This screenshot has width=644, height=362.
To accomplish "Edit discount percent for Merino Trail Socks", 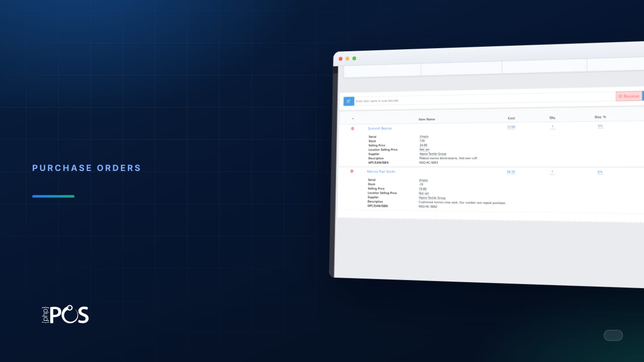I will (x=600, y=172).
